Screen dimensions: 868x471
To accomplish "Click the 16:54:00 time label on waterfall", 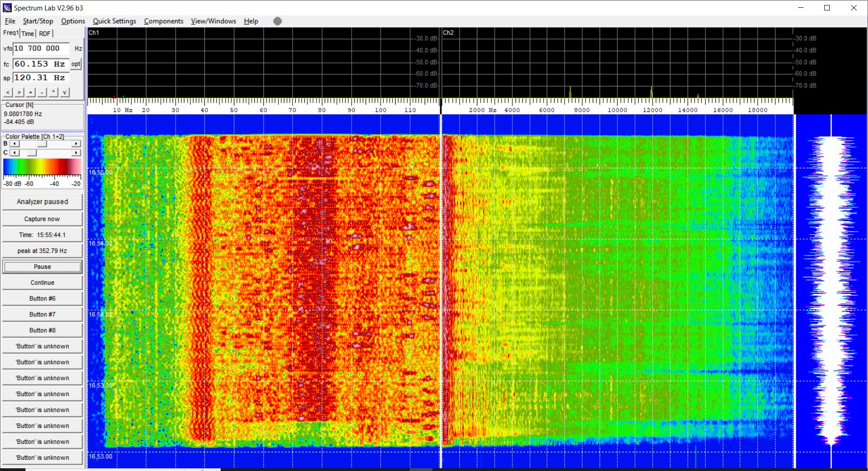I will click(x=100, y=314).
